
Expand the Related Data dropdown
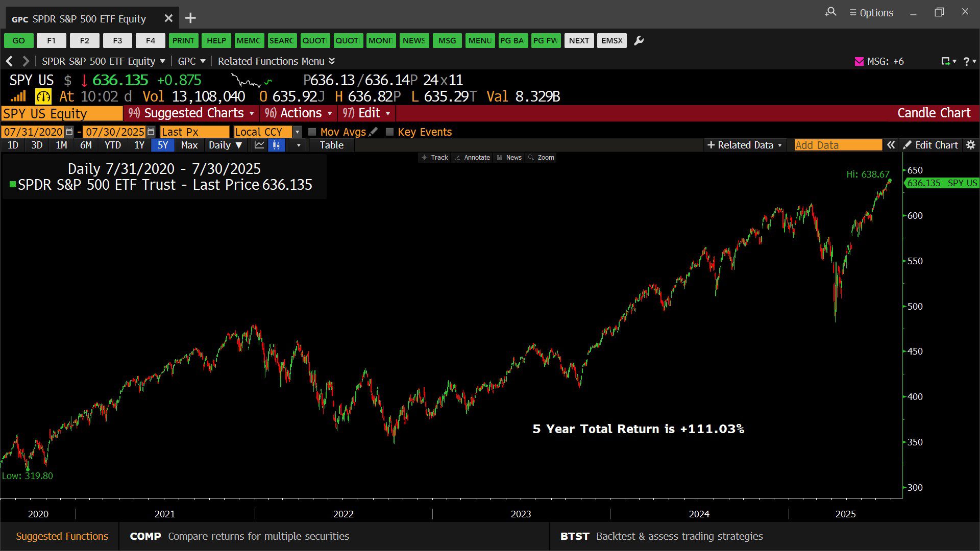pyautogui.click(x=745, y=145)
